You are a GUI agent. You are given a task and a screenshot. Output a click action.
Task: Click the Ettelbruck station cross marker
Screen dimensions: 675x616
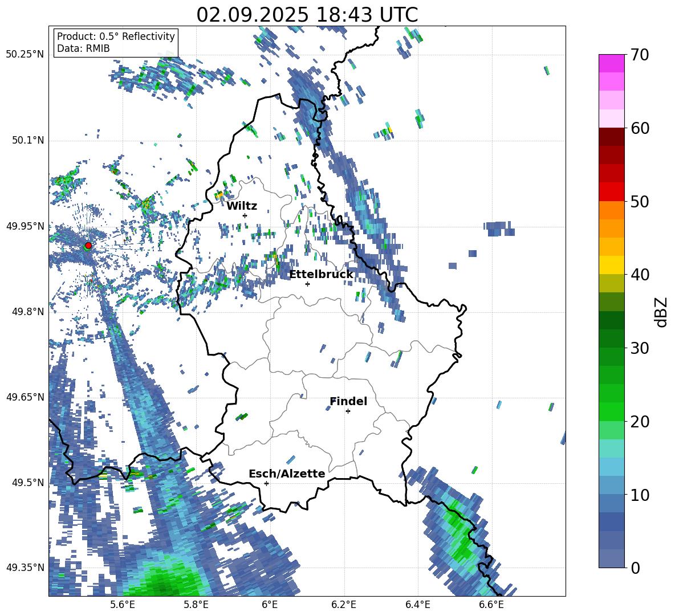point(307,284)
